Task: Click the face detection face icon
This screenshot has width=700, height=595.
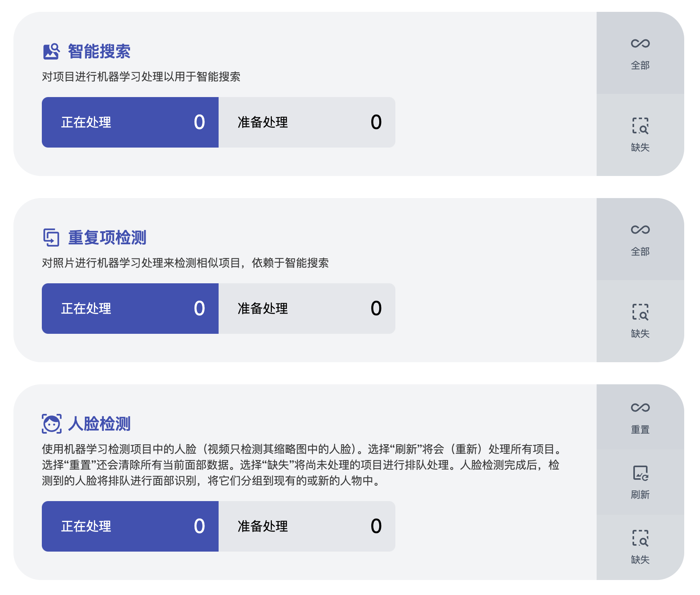Action: pos(52,424)
